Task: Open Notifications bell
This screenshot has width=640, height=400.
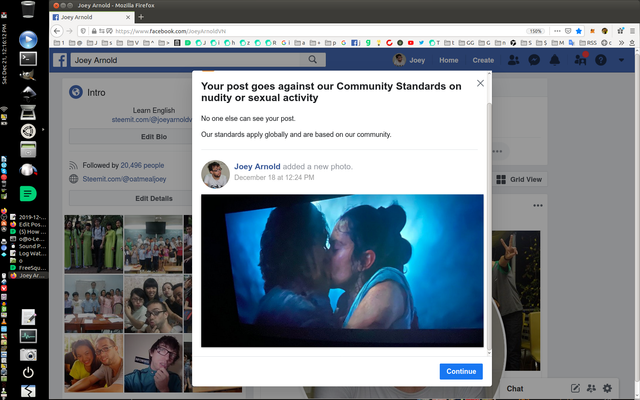Action: (x=554, y=60)
